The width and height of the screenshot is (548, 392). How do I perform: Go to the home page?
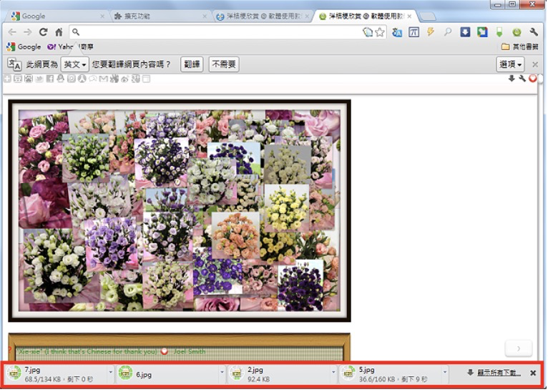59,32
